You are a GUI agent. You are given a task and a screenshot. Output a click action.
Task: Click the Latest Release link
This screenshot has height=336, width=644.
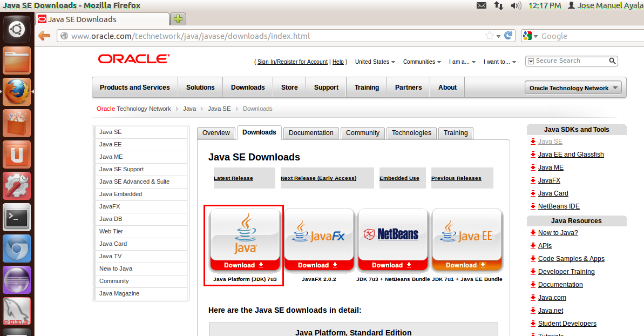tap(233, 178)
